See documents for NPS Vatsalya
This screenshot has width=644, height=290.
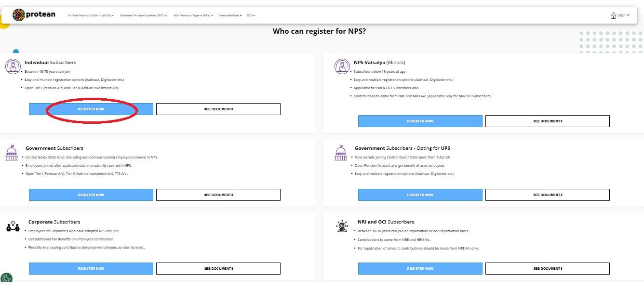(x=547, y=121)
